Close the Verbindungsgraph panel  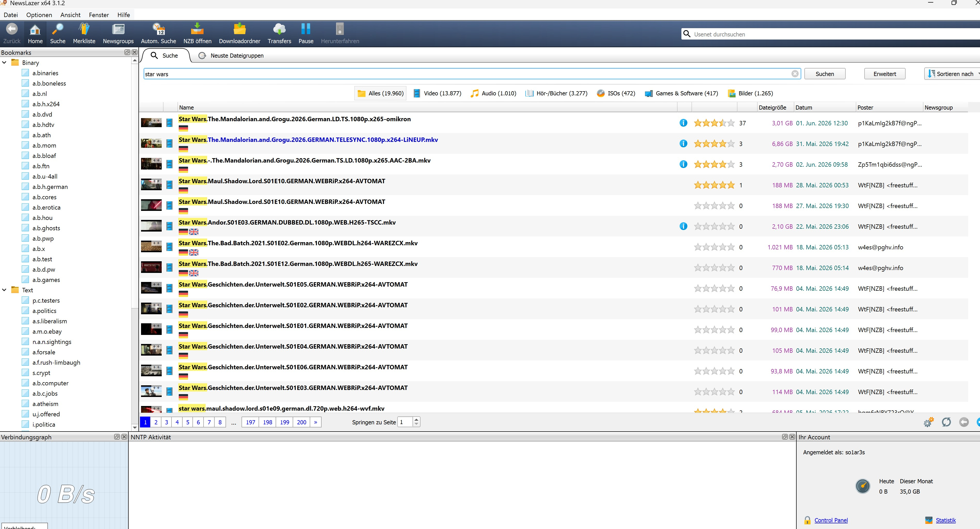point(124,437)
